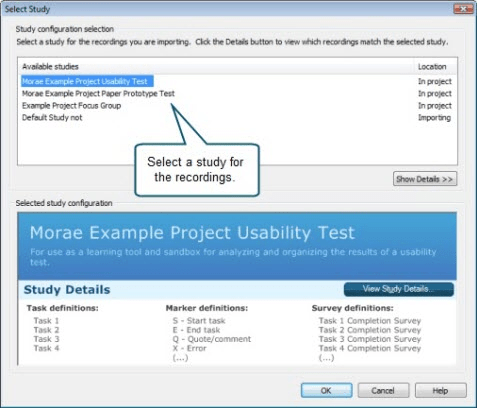
Task: Select Example Project Focus Group study
Action: (x=71, y=106)
